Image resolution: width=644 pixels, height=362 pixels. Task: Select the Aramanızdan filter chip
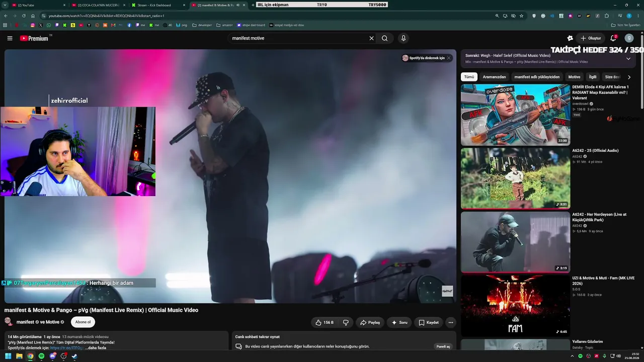pos(494,77)
